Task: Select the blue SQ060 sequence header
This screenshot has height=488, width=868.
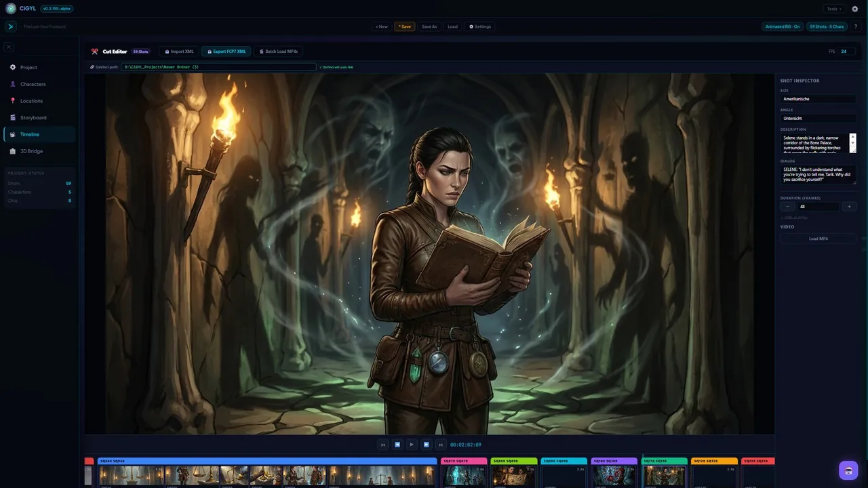Action: tap(267, 461)
